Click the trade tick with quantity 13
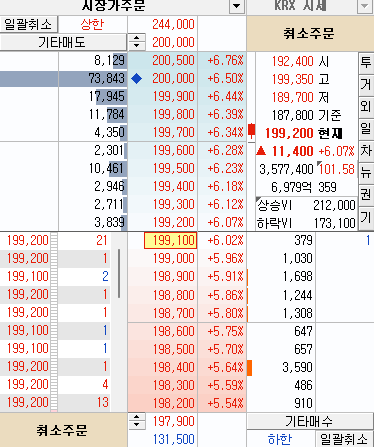Image resolution: width=374 pixels, height=447 pixels. 103,402
